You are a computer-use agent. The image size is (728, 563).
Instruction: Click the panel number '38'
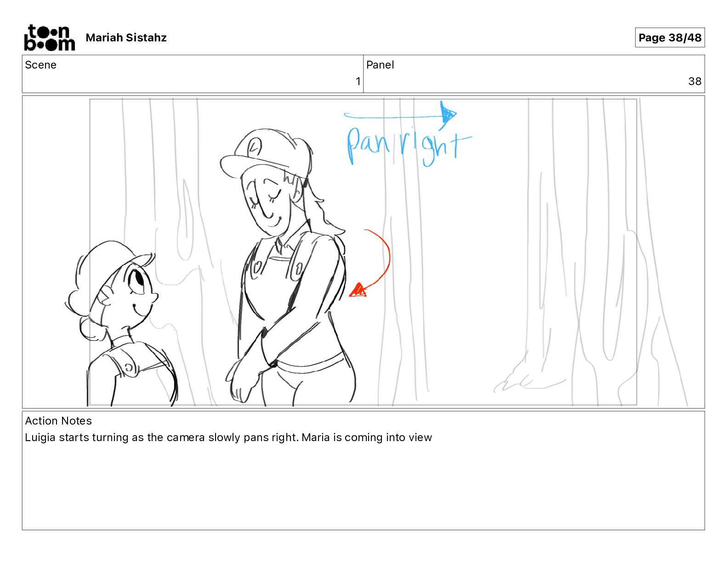[694, 81]
